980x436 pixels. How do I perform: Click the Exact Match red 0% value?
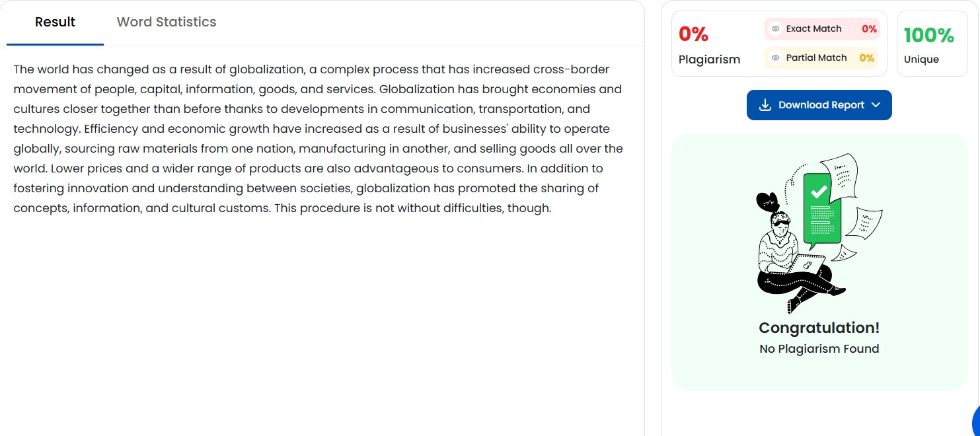coord(869,29)
